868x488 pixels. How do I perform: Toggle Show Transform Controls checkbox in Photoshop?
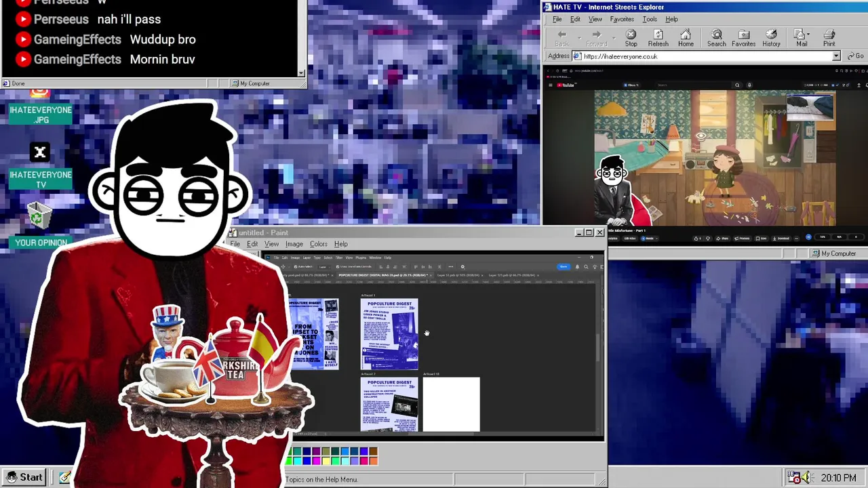click(338, 266)
